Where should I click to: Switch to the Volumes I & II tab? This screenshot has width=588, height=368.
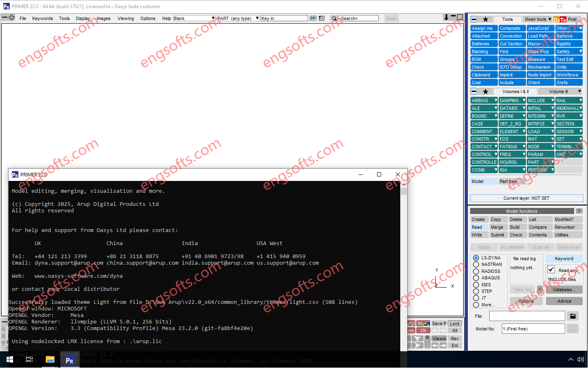515,91
